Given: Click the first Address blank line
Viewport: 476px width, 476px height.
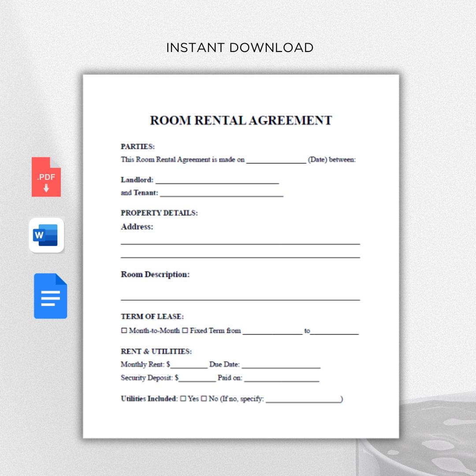Looking at the screenshot, I should [241, 244].
